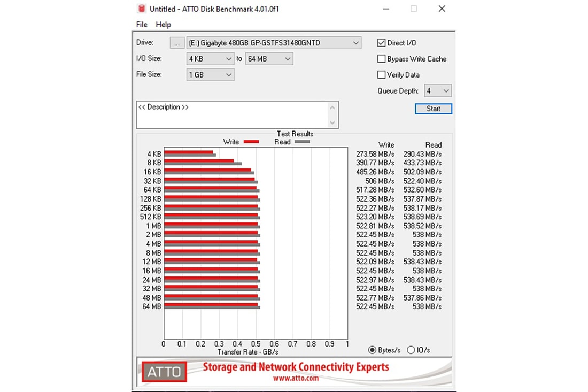Click the 433.73 MB/s read value
The height and width of the screenshot is (392, 588).
point(422,163)
